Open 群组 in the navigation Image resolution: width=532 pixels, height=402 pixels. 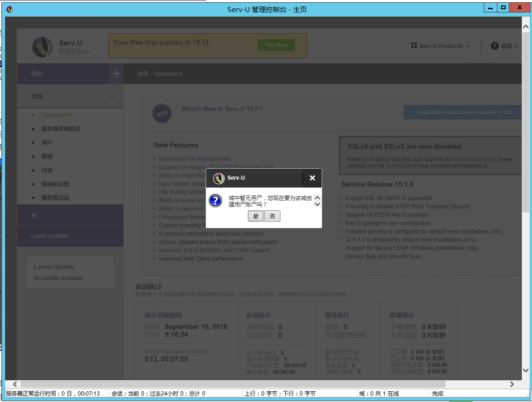click(x=47, y=157)
